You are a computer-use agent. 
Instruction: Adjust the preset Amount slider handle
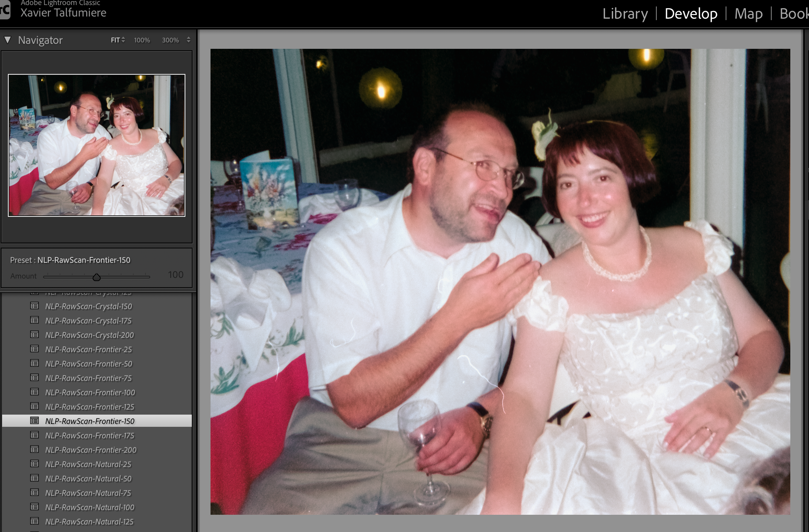96,277
